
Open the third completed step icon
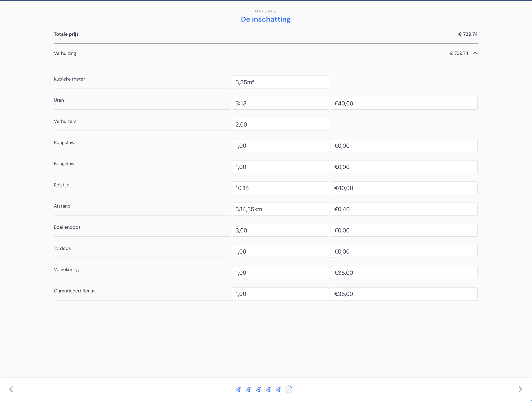tap(259, 389)
